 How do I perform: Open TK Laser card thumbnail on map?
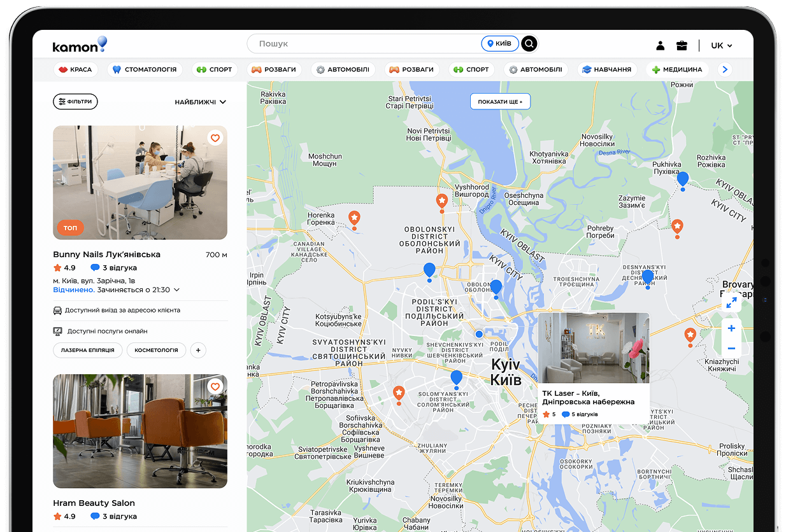(x=593, y=347)
